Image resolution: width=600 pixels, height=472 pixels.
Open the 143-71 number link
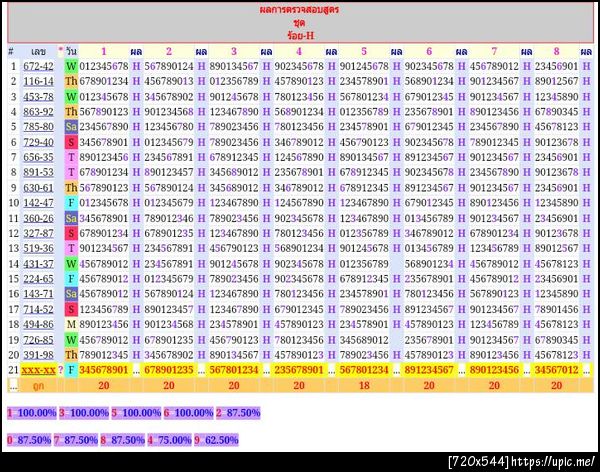pos(38,294)
